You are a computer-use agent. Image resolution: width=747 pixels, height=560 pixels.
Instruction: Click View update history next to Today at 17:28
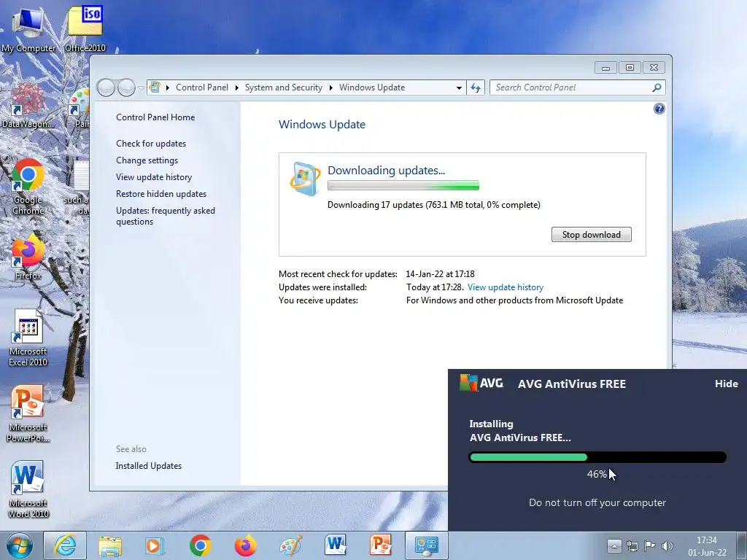point(506,287)
